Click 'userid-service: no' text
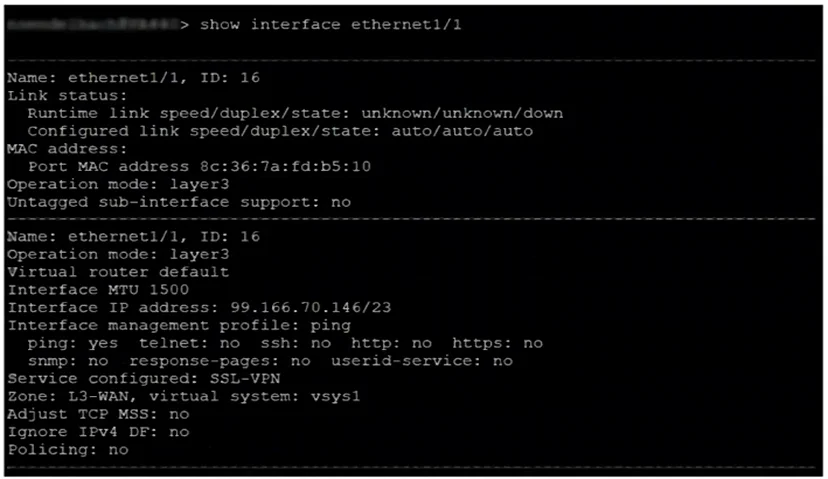Screen dimensions: 828x479 [422, 361]
